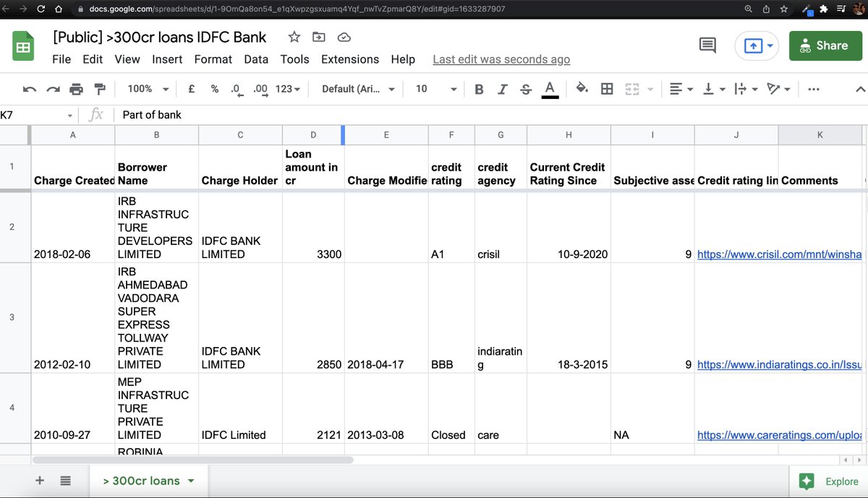Image resolution: width=868 pixels, height=498 pixels.
Task: Open the Explore panel button
Action: click(829, 481)
